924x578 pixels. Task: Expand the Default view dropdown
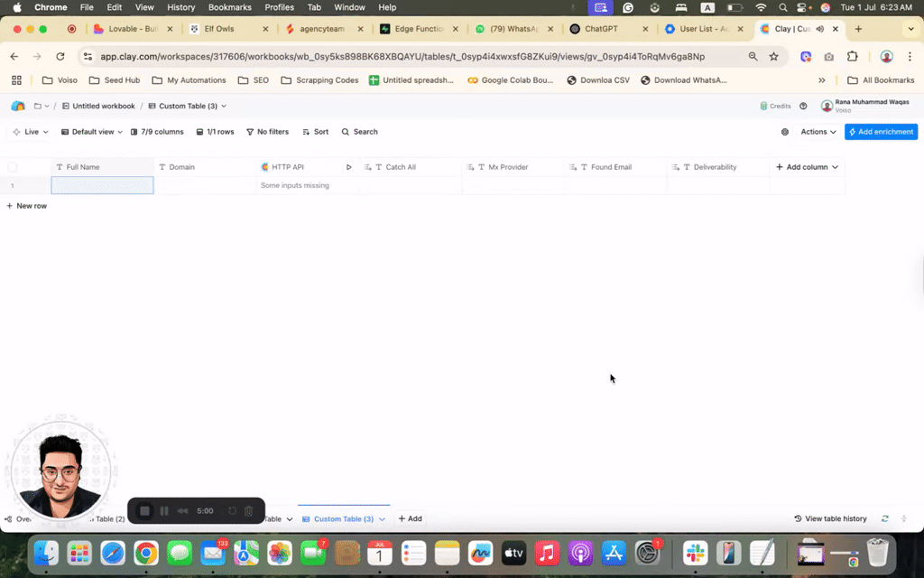92,132
